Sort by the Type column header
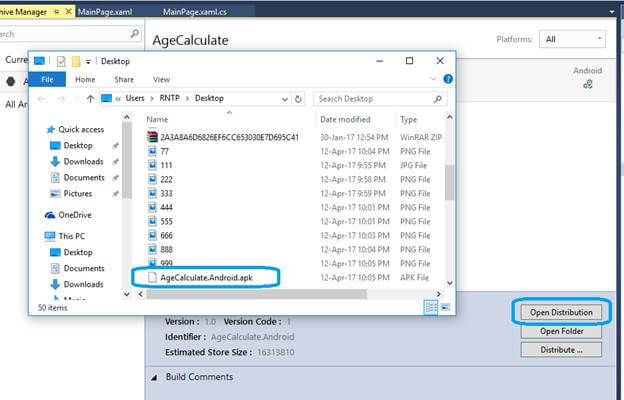The height and width of the screenshot is (400, 624). click(x=408, y=119)
